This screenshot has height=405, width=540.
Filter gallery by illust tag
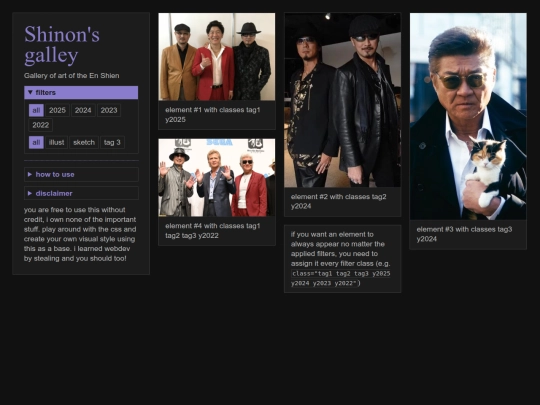tap(56, 143)
